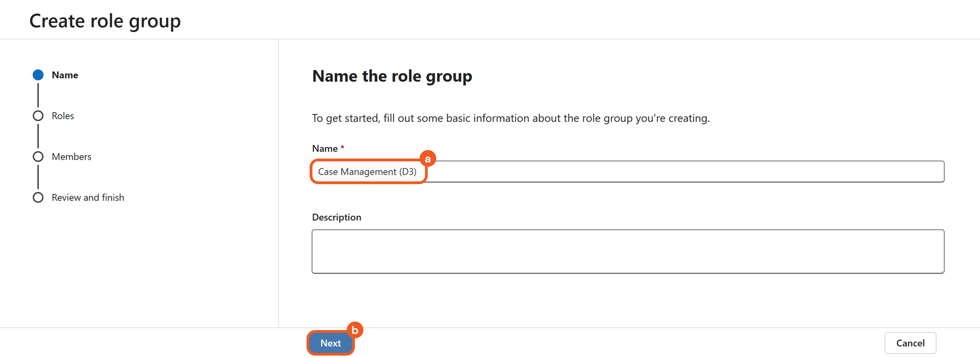
Task: Jump to the Members step label
Action: (x=71, y=156)
